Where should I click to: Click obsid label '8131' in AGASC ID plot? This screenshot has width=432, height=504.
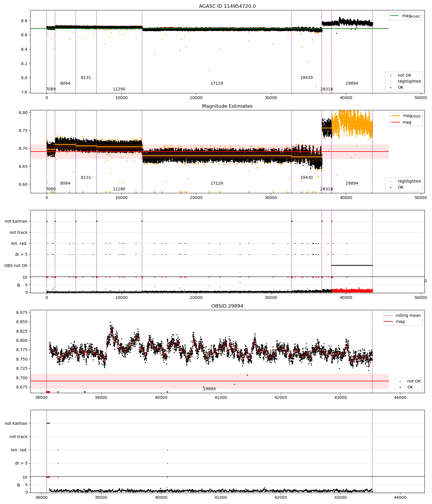point(86,78)
